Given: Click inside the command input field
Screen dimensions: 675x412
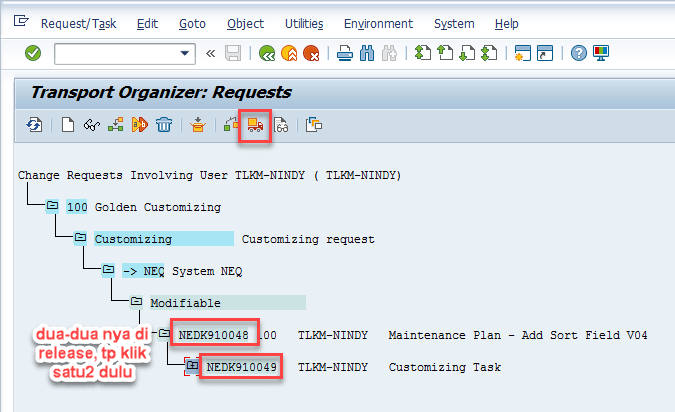Looking at the screenshot, I should point(115,53).
